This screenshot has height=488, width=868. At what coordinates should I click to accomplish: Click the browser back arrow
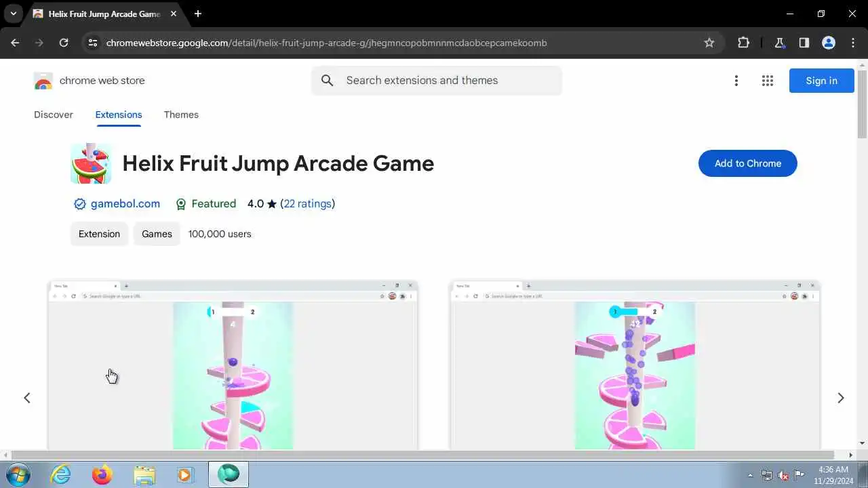pos(15,43)
